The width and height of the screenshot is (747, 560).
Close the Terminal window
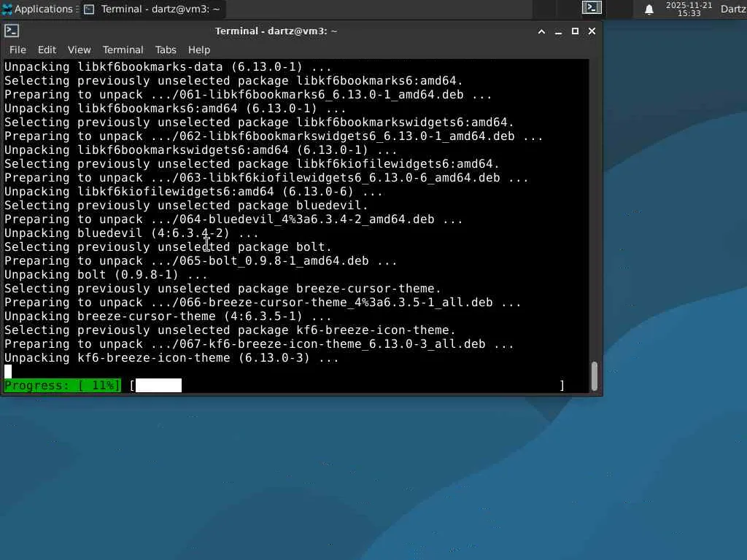(592, 31)
